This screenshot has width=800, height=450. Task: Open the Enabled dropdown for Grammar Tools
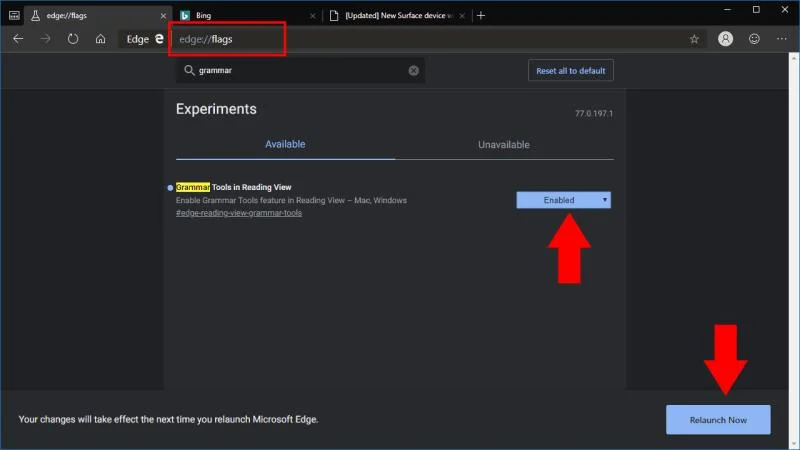[563, 200]
